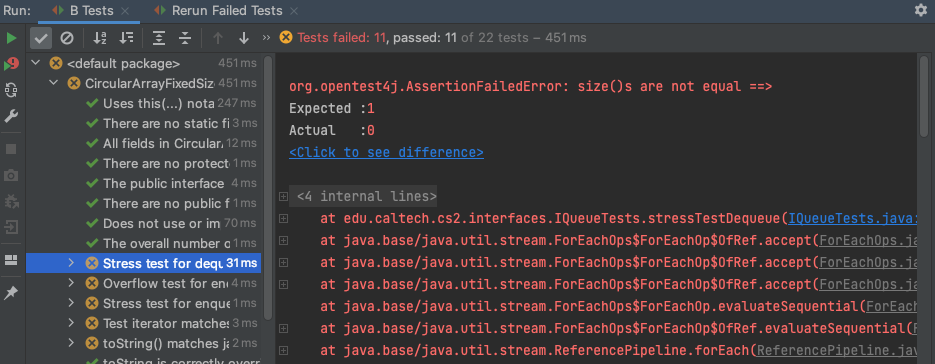This screenshot has width=935, height=364.
Task: Open run configuration wrench icon
Action: (11, 116)
